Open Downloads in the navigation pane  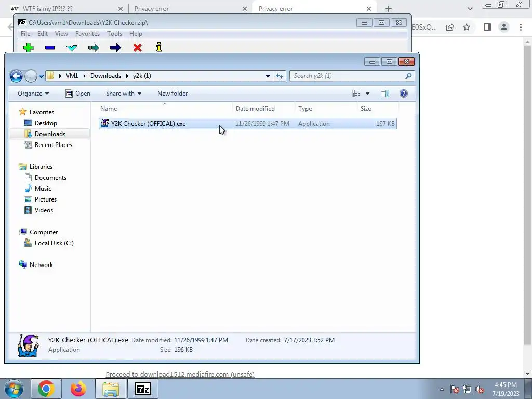tap(50, 134)
